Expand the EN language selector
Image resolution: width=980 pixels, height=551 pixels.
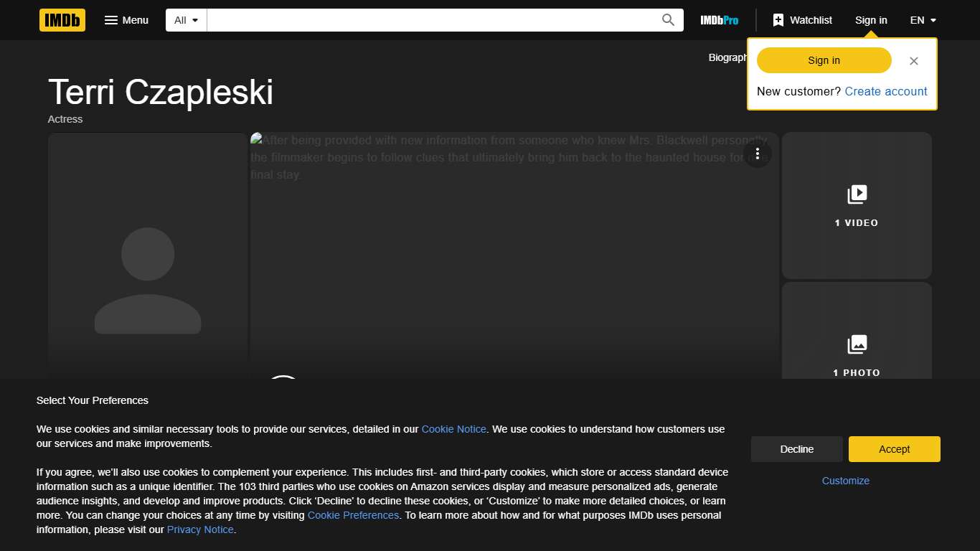pyautogui.click(x=923, y=20)
